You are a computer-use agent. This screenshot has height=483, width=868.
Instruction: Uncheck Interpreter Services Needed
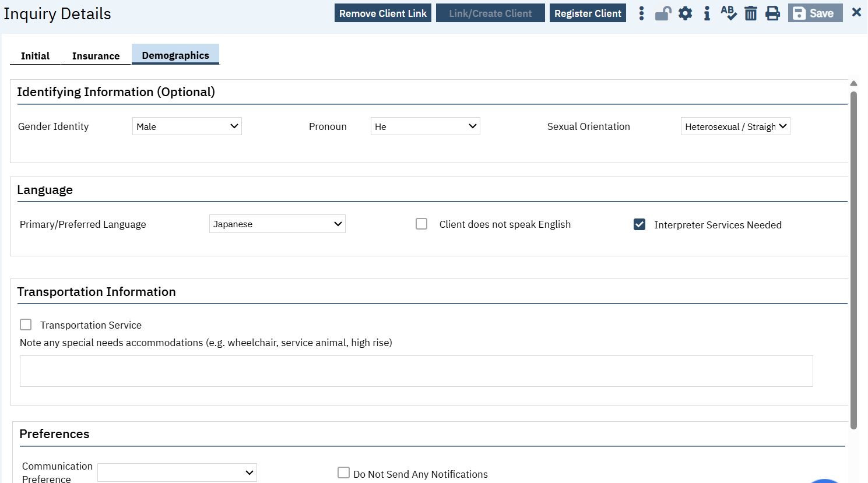[x=639, y=225]
